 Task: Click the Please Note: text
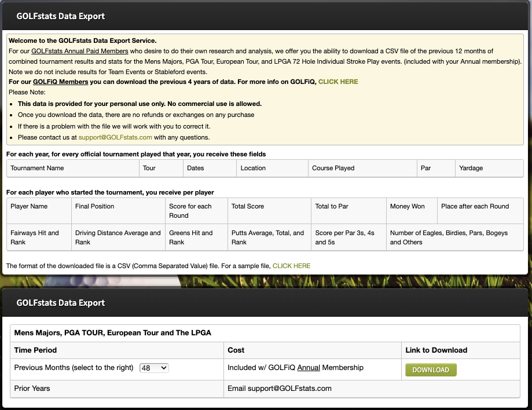coord(27,92)
